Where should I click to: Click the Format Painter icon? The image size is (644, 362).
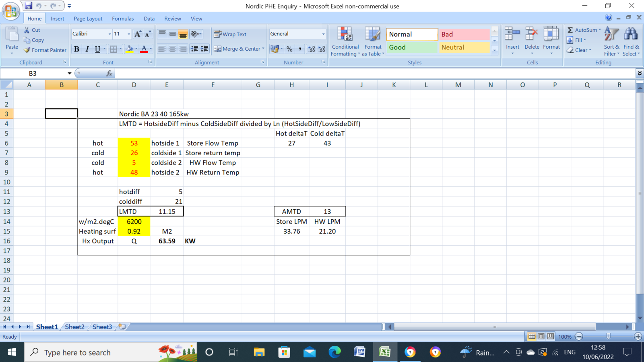(27, 50)
